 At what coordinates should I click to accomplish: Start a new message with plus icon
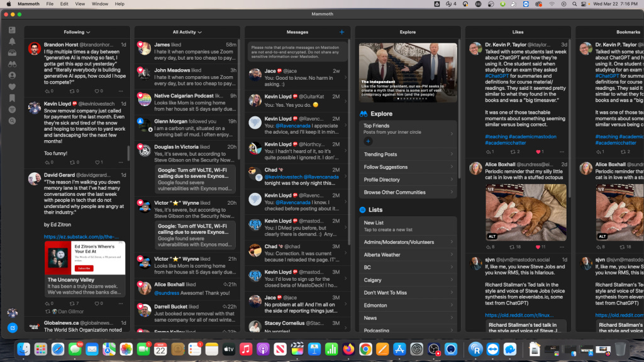pyautogui.click(x=341, y=32)
